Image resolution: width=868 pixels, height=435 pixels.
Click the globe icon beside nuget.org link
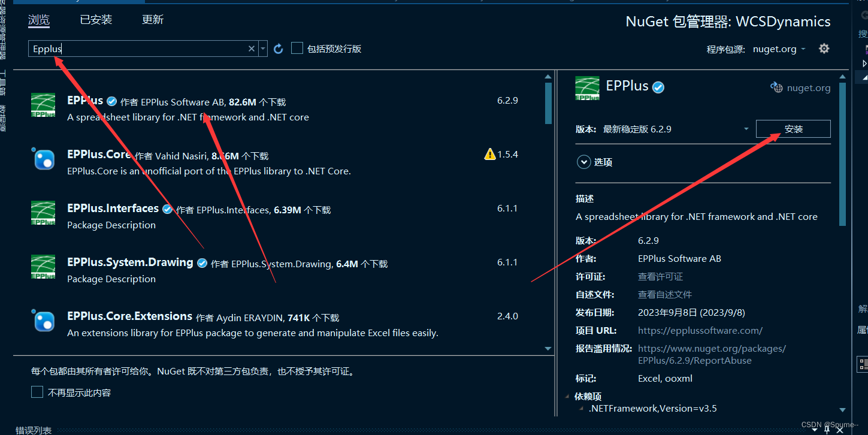(x=776, y=87)
